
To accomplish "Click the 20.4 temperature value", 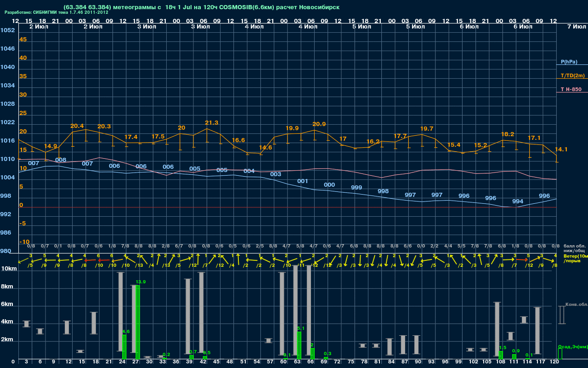I will click(x=77, y=126).
